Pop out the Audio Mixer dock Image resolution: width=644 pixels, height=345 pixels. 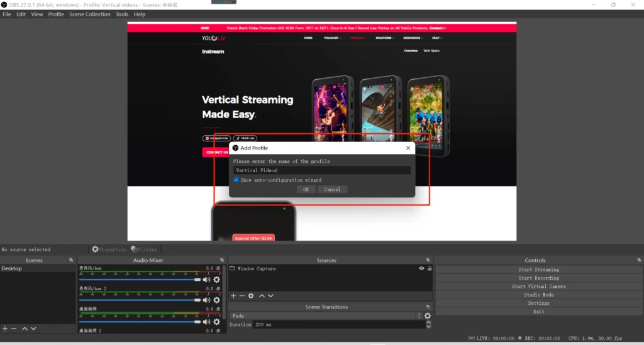tap(221, 260)
